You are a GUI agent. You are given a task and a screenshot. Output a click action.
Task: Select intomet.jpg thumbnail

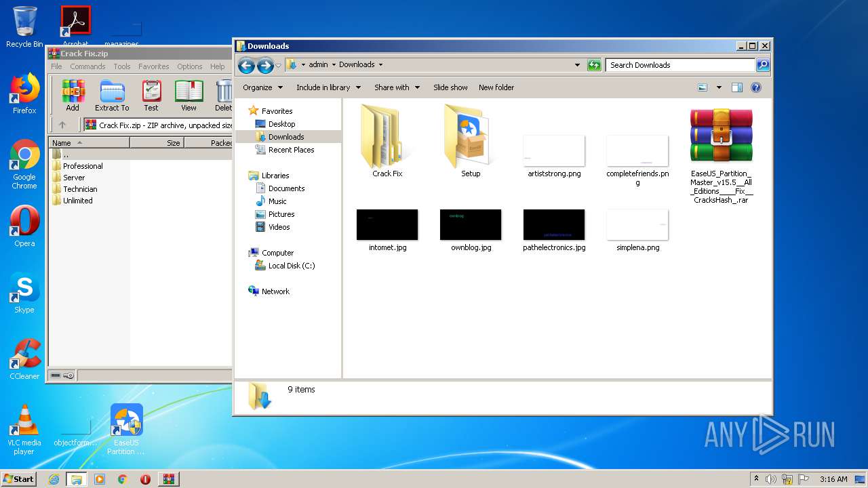[x=387, y=230]
